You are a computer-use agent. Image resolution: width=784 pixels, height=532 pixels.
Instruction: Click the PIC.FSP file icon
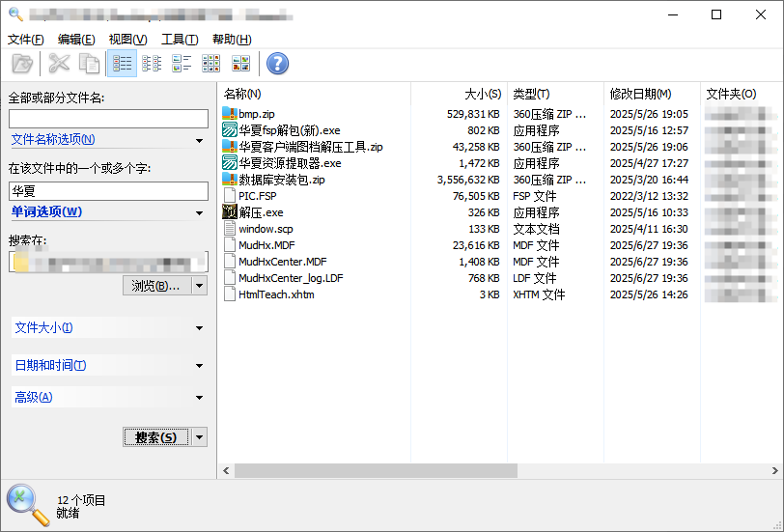pyautogui.click(x=230, y=195)
